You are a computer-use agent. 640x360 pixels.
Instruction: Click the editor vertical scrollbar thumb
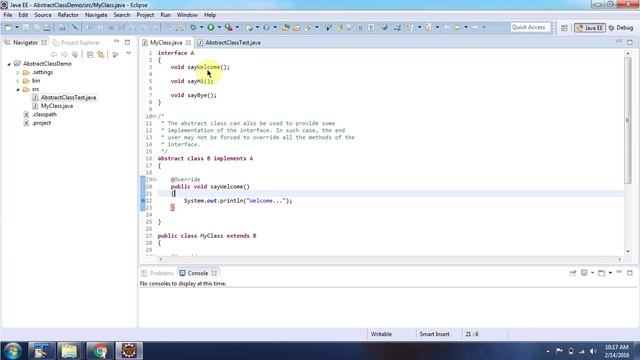(x=628, y=121)
